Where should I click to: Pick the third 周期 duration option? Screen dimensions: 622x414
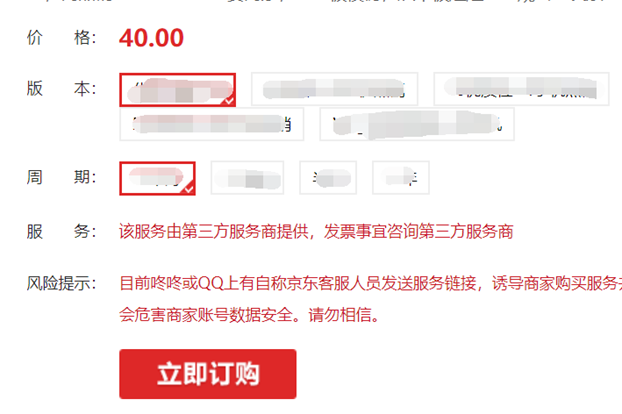(328, 177)
